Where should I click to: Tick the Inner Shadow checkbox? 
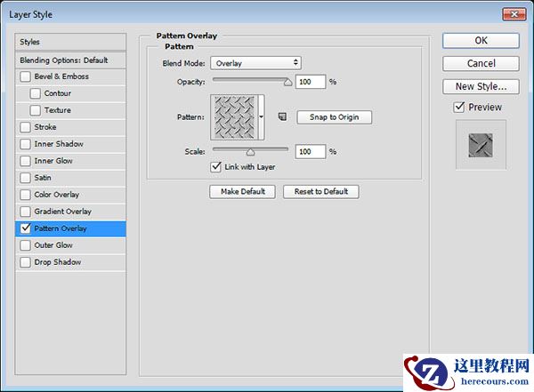pyautogui.click(x=25, y=144)
